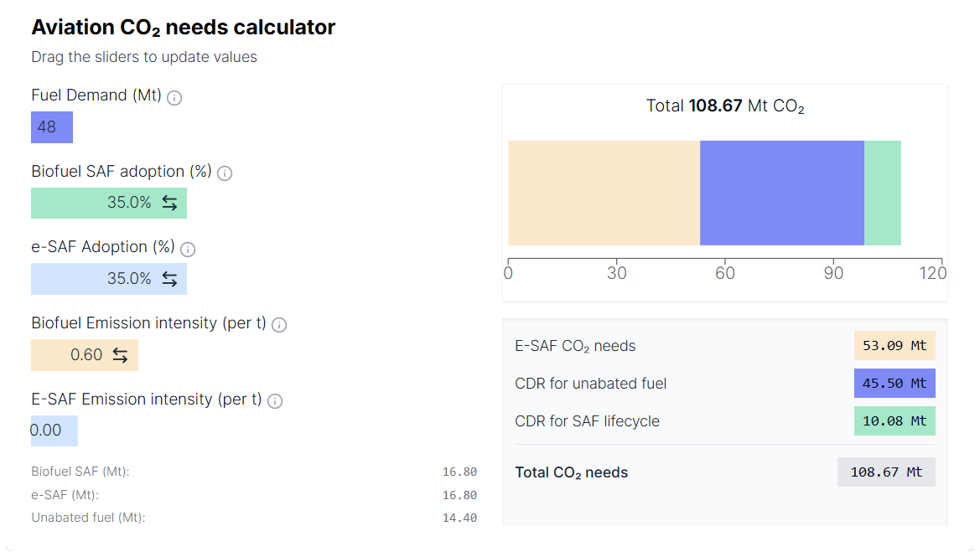Click info icon beside Fuel Demand (Mt)
The image size is (980, 557).
click(174, 98)
